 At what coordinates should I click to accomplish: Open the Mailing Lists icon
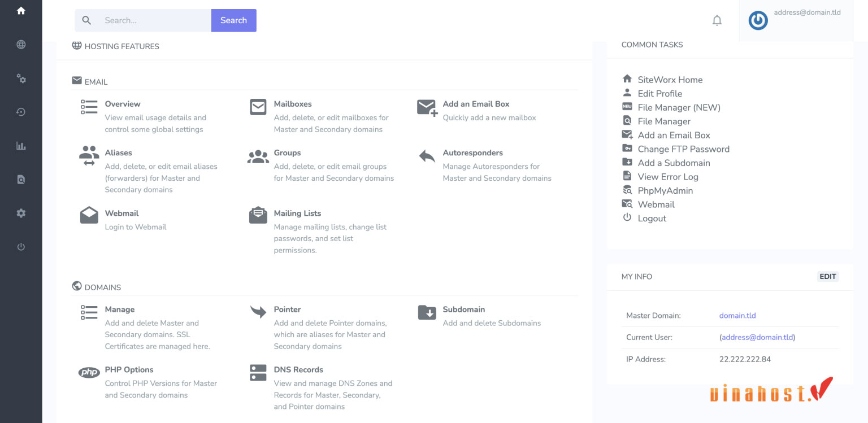tap(258, 216)
